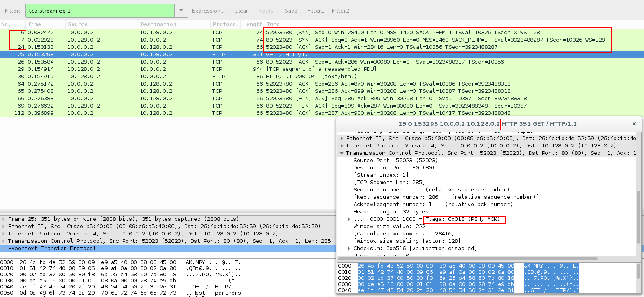The height and width of the screenshot is (297, 644).
Task: Open the Expression... filter builder
Action: (208, 11)
